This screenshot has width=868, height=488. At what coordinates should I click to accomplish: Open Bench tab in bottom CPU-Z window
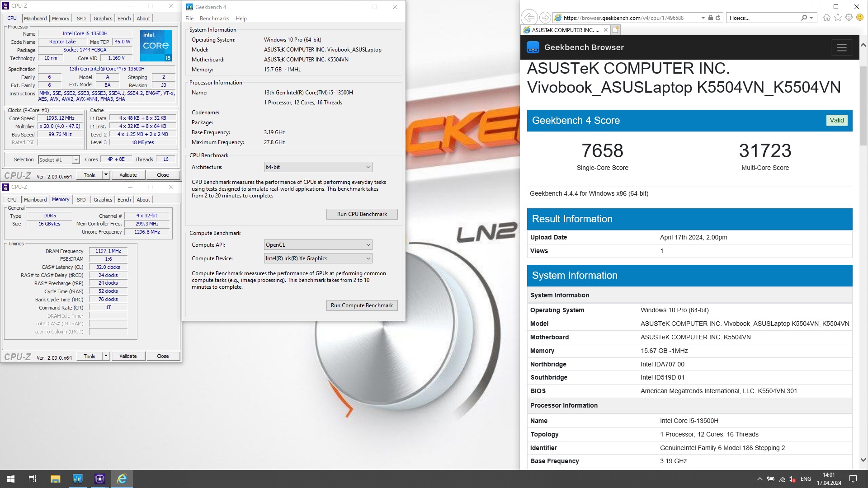pos(124,200)
